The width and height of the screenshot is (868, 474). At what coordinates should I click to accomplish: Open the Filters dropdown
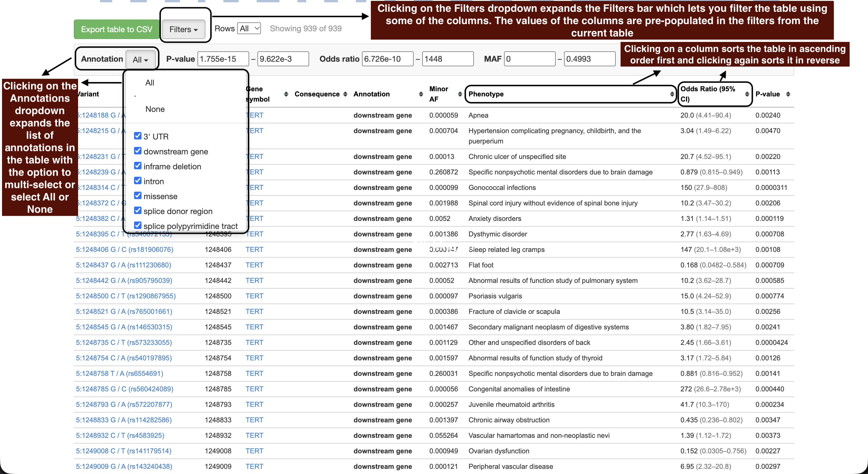(184, 29)
